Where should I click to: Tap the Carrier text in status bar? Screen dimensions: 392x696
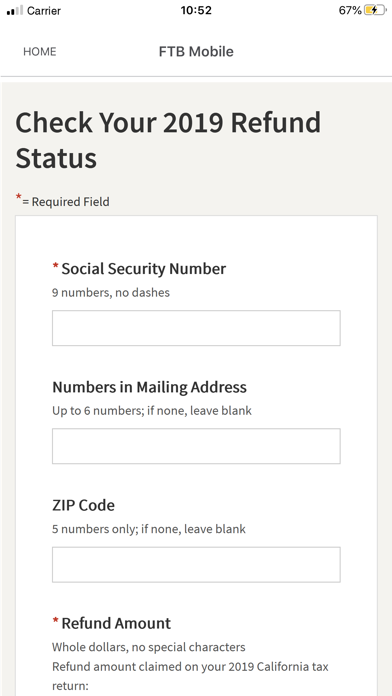44,11
